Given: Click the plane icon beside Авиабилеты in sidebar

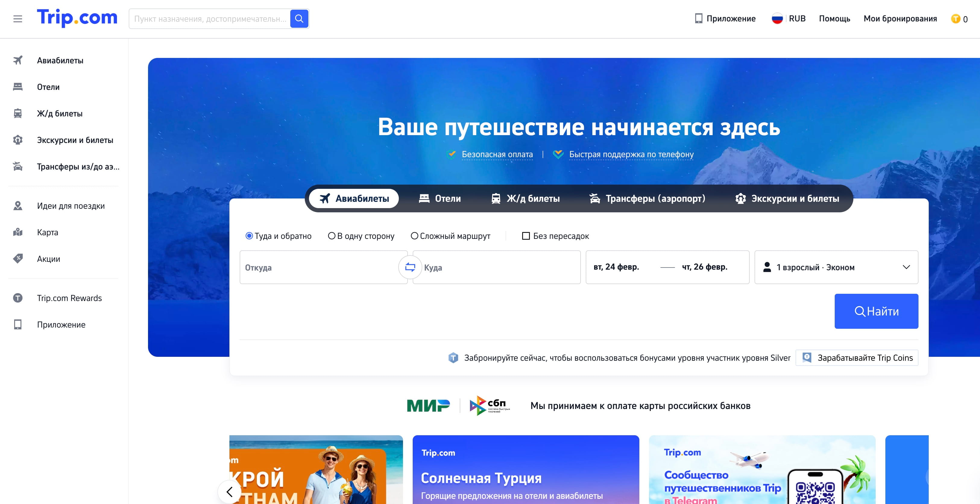Looking at the screenshot, I should click(18, 60).
